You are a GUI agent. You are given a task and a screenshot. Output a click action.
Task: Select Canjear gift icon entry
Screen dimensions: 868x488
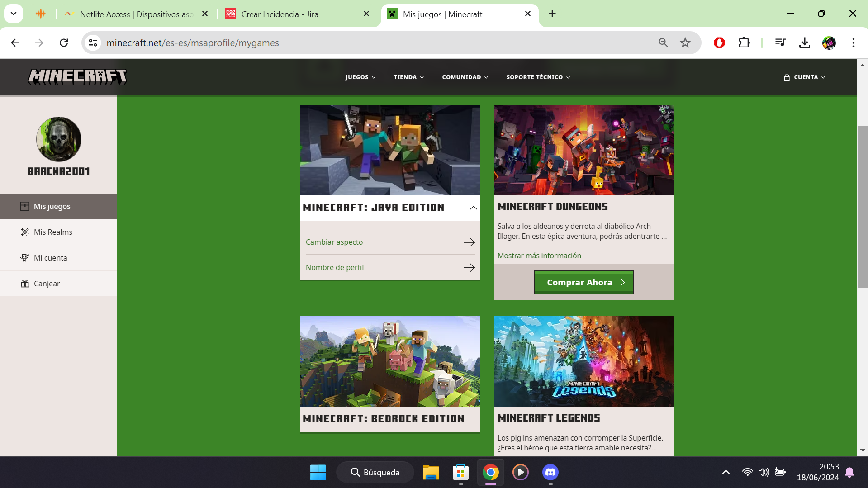pos(47,284)
